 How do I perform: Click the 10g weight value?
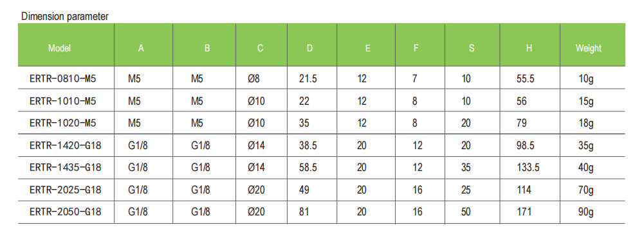[x=585, y=78]
